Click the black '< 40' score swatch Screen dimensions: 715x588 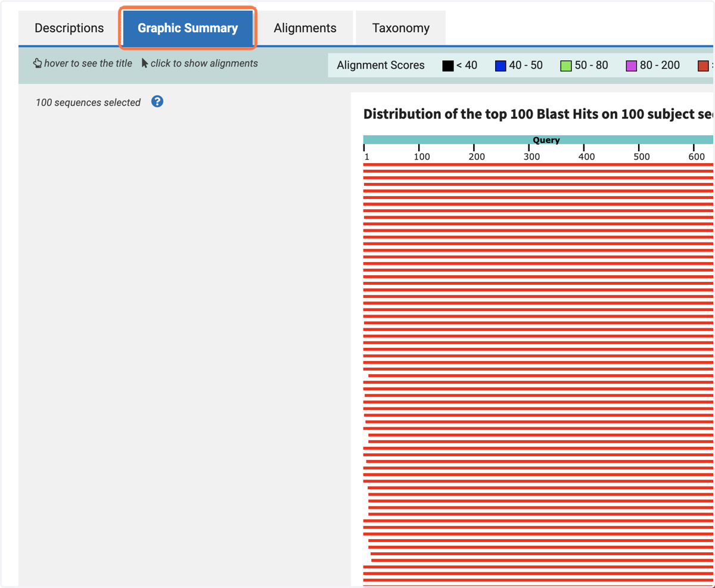click(448, 66)
